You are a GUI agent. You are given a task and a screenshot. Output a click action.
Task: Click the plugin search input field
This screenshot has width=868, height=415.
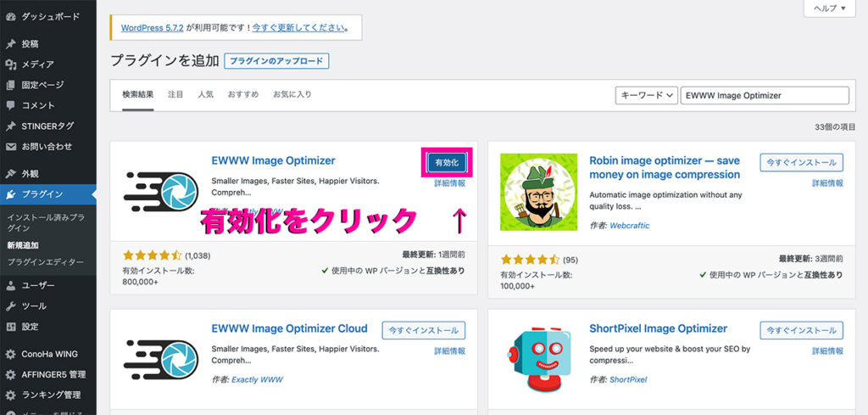(x=765, y=95)
